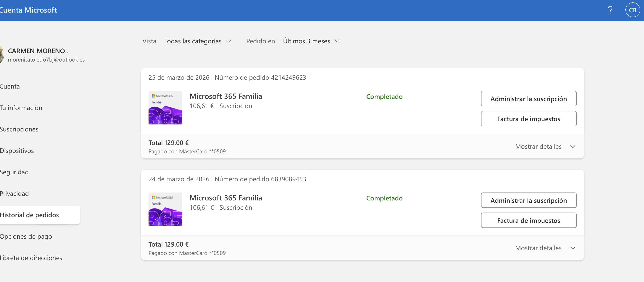644x282 pixels.
Task: Expand Mostrar detalles for order 6839089453
Action: tap(545, 248)
